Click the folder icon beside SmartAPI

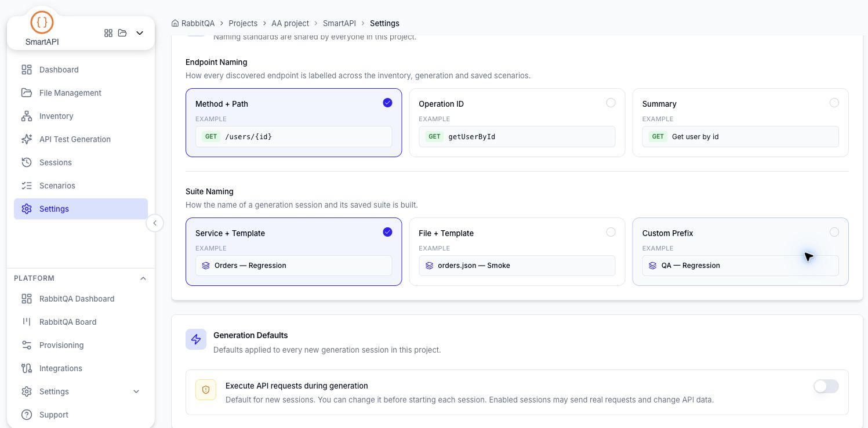(x=122, y=33)
